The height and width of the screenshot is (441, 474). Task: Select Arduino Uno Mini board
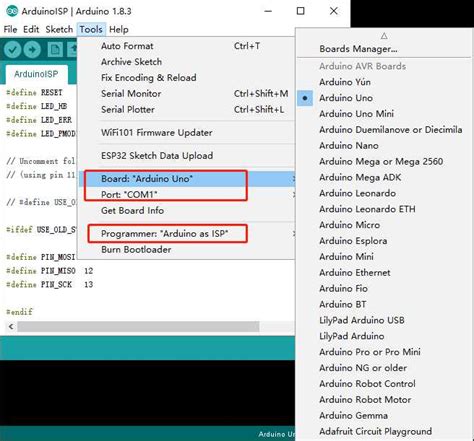(384, 114)
